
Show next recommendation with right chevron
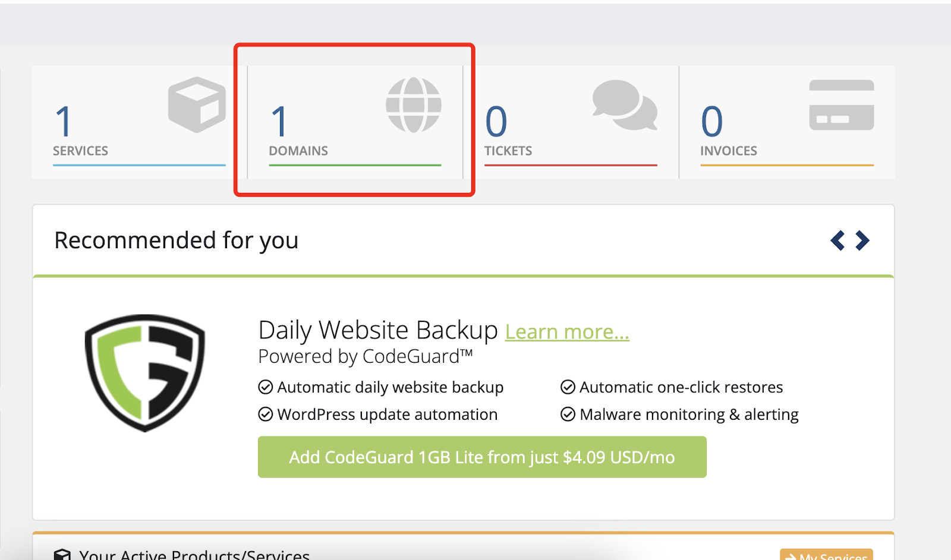862,241
